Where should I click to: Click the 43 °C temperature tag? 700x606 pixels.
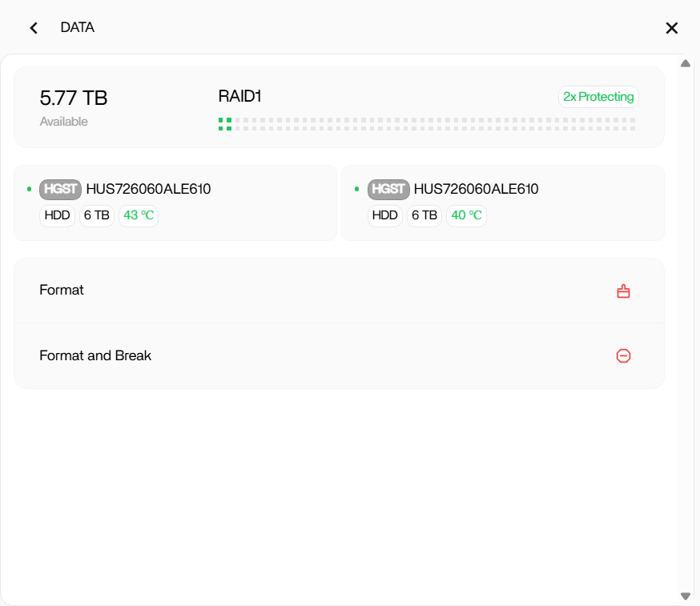139,215
